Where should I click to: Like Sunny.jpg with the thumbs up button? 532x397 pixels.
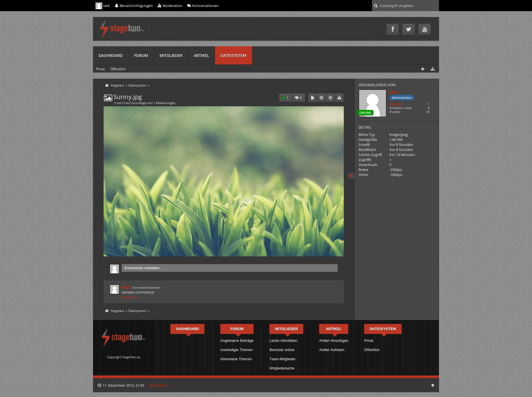pyautogui.click(x=285, y=98)
